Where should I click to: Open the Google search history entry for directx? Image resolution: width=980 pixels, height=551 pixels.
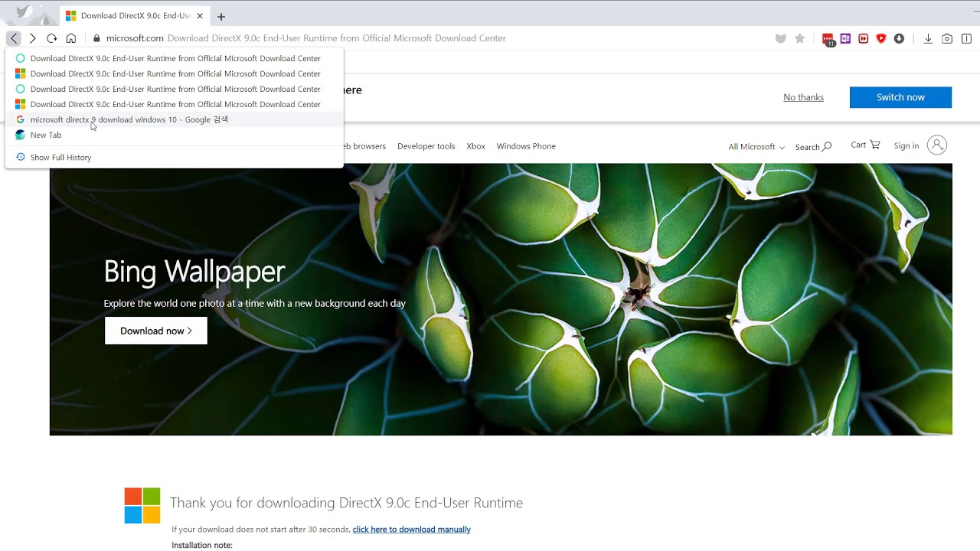coord(174,119)
